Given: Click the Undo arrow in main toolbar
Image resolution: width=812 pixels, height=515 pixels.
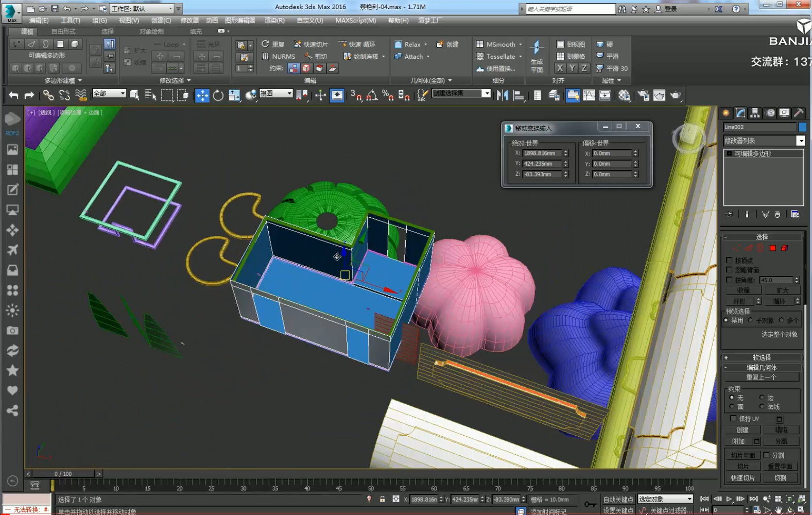Looking at the screenshot, I should (13, 95).
